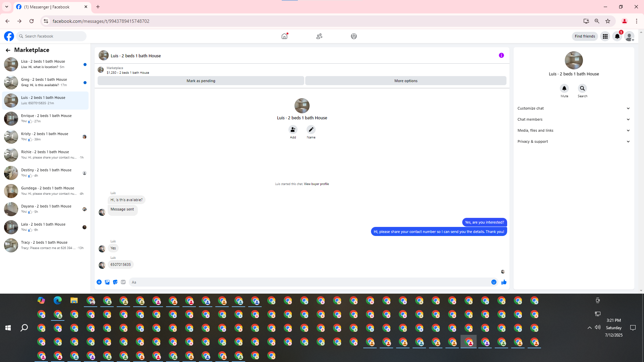Mute this conversation with bell icon
The height and width of the screenshot is (362, 644).
[x=564, y=88]
